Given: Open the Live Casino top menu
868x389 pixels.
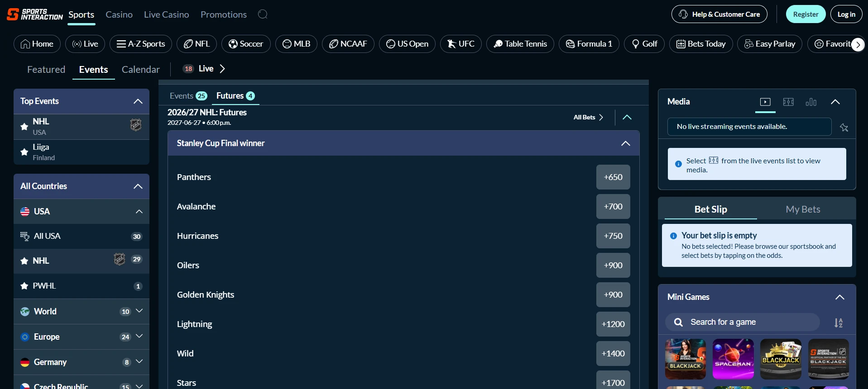Looking at the screenshot, I should [167, 14].
